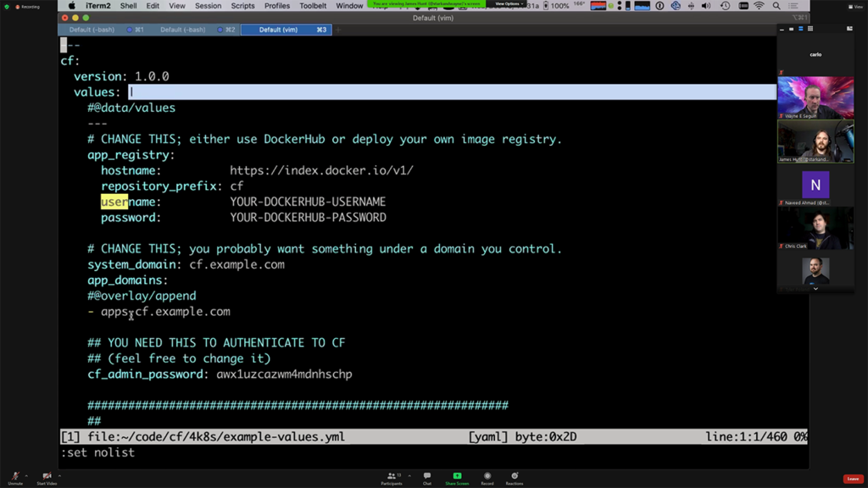Open the Participants panel
Viewport: 868px width, 488px height.
(x=392, y=479)
